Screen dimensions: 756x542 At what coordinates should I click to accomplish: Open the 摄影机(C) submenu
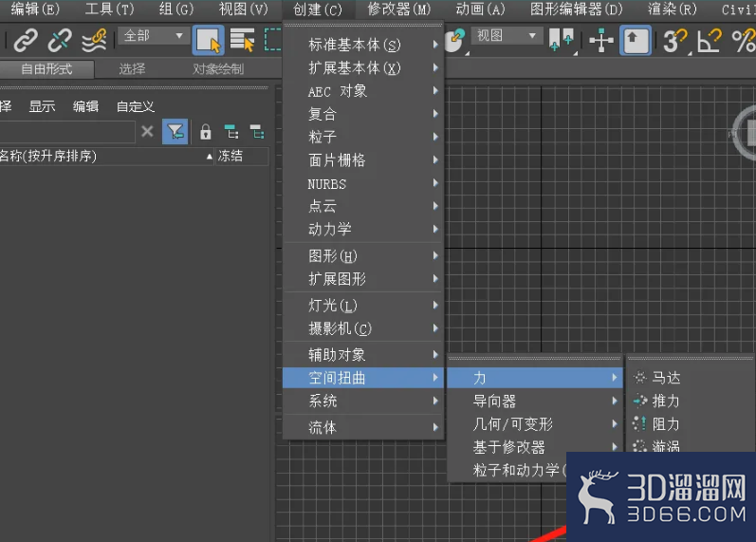[x=363, y=328]
